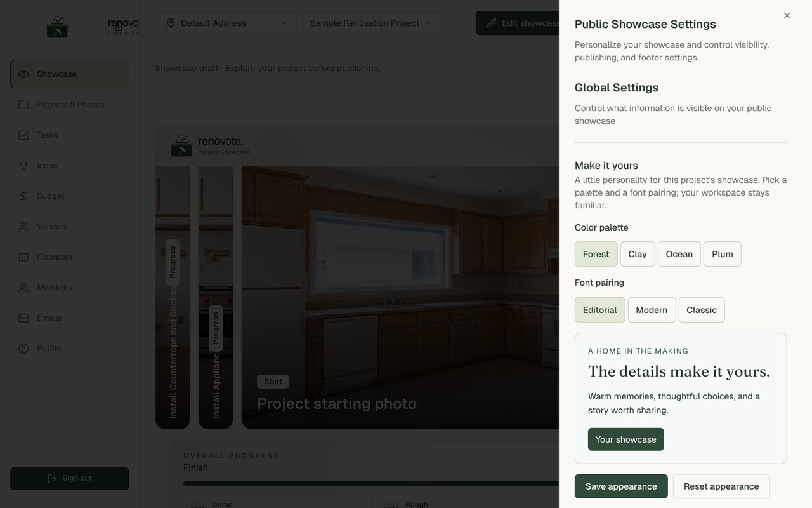Click the Install Appliances vertical card
Screen dimensions: 812x508
click(x=216, y=298)
